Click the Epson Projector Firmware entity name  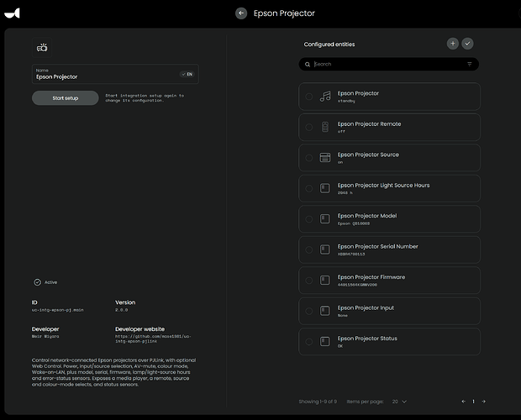371,277
